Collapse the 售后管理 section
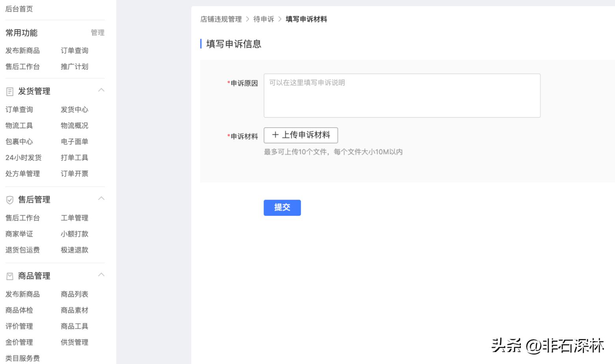Image resolution: width=615 pixels, height=364 pixels. click(102, 198)
